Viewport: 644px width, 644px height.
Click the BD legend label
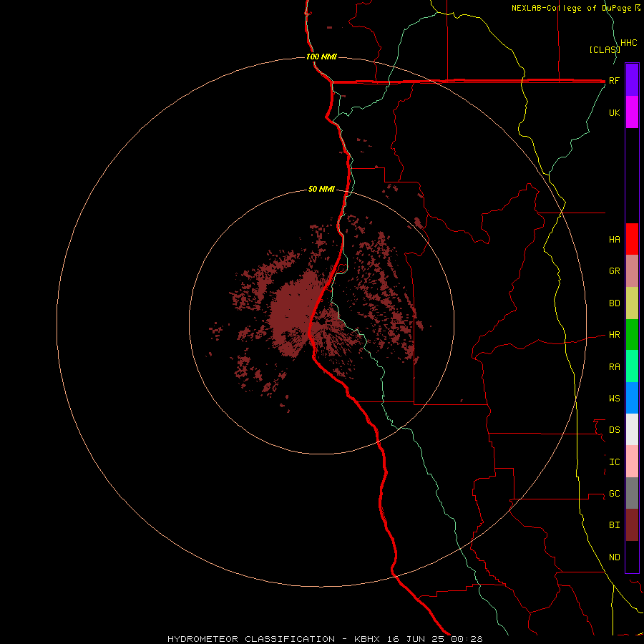coord(614,303)
